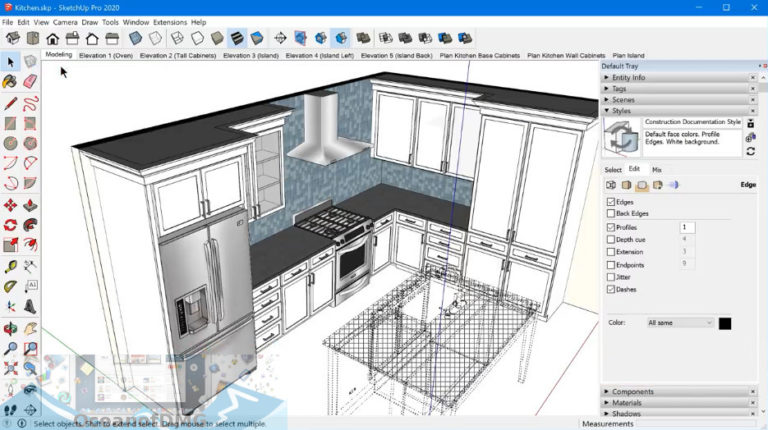Select the Circle tool

click(10, 143)
